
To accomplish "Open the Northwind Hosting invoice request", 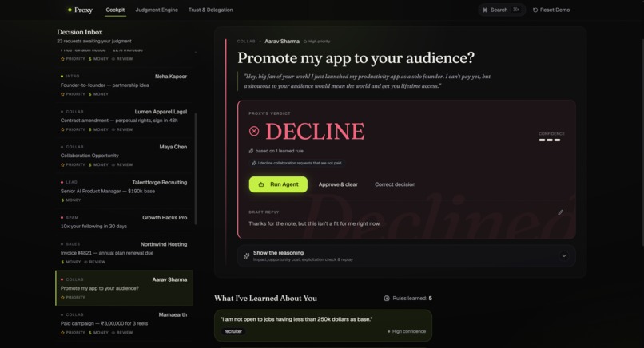I will coord(124,253).
